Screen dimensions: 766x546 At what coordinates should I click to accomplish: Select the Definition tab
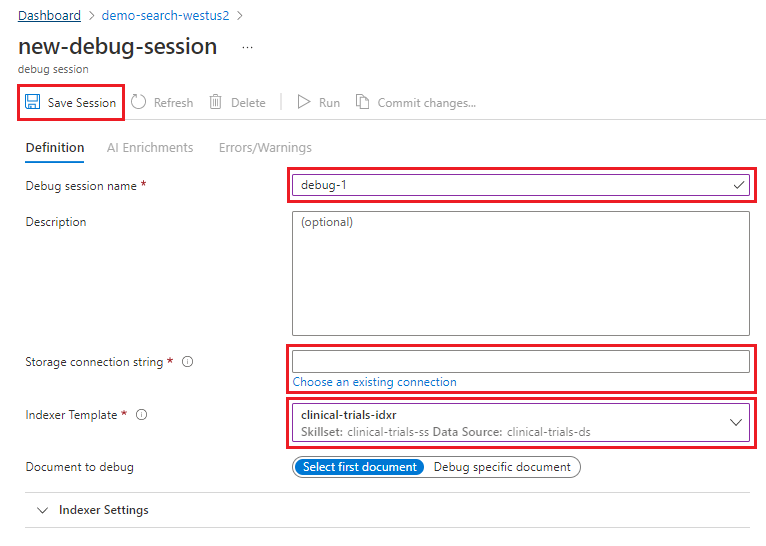tap(55, 147)
